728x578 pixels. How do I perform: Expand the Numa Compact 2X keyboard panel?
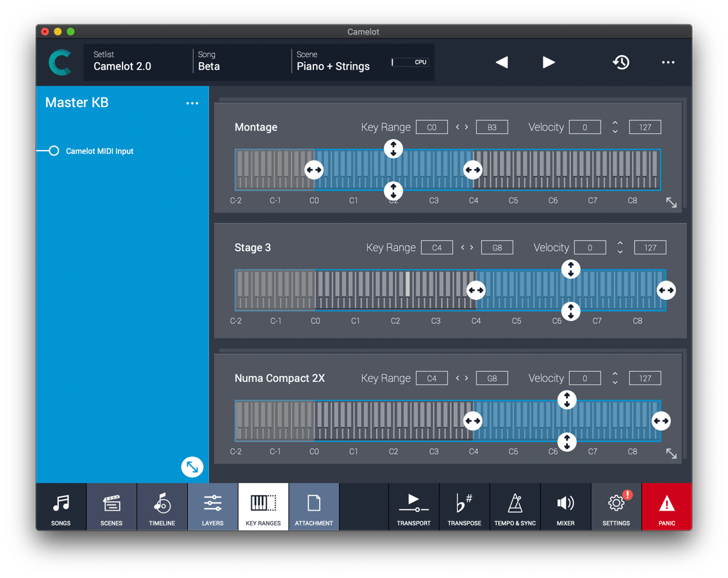click(672, 454)
